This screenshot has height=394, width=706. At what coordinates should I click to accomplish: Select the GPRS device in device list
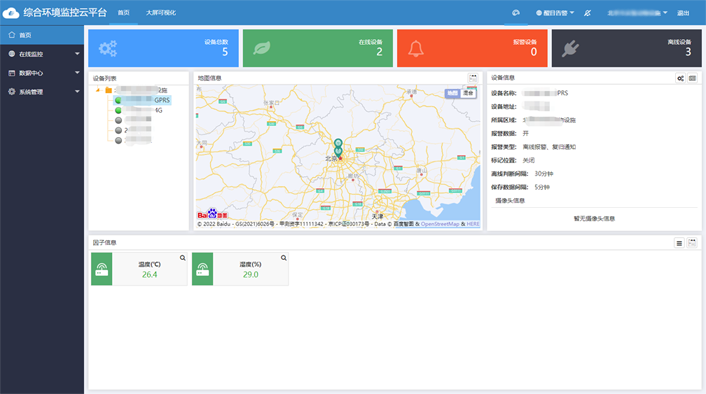(x=143, y=100)
